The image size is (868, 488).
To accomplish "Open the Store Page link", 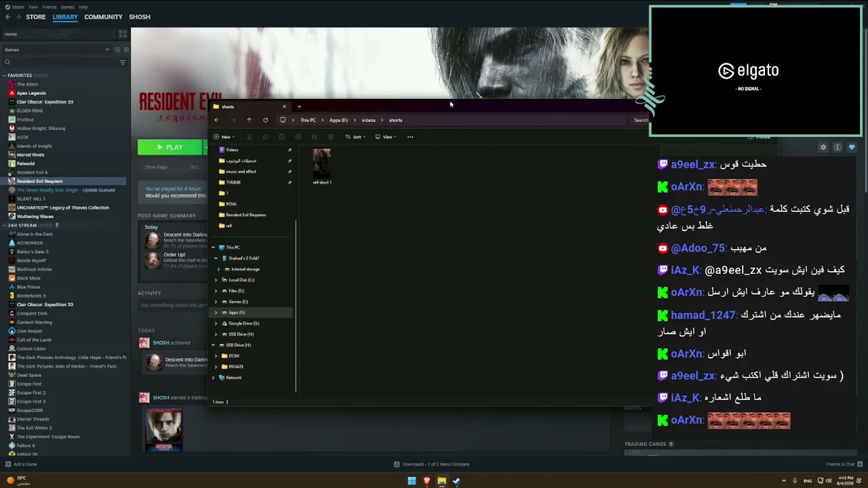I will (x=156, y=167).
